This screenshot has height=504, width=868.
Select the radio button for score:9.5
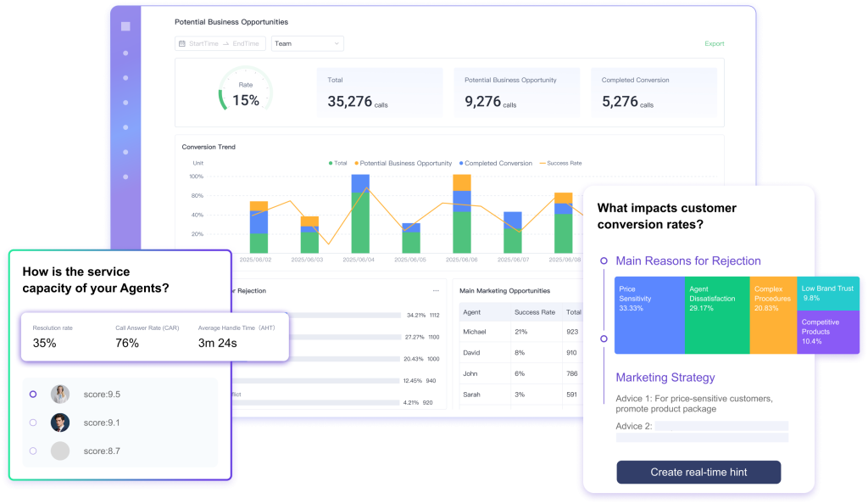pos(33,394)
